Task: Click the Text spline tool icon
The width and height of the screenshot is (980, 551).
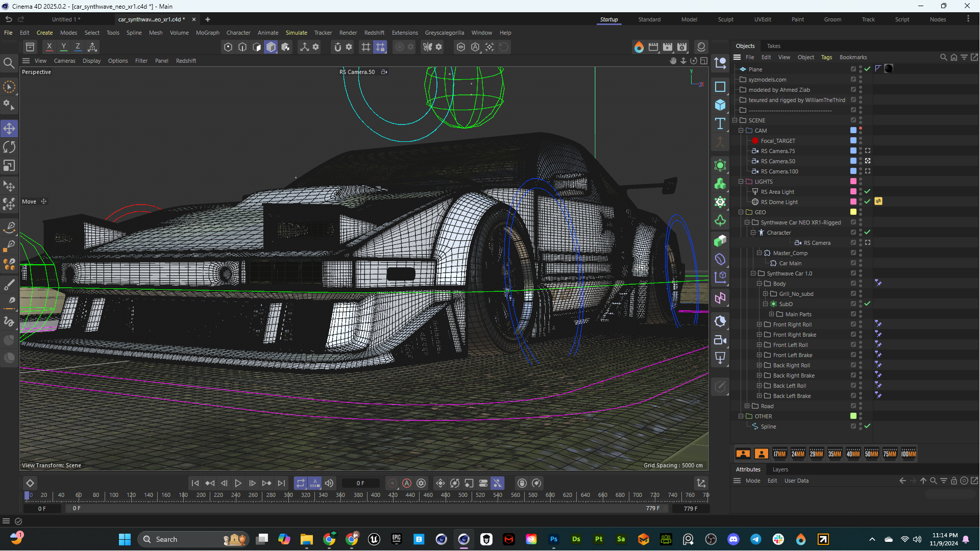Action: (x=720, y=123)
